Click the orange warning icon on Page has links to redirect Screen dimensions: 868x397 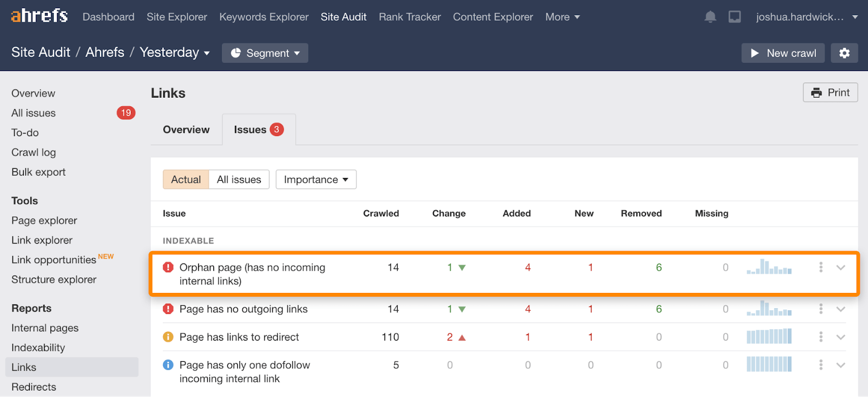click(x=168, y=337)
